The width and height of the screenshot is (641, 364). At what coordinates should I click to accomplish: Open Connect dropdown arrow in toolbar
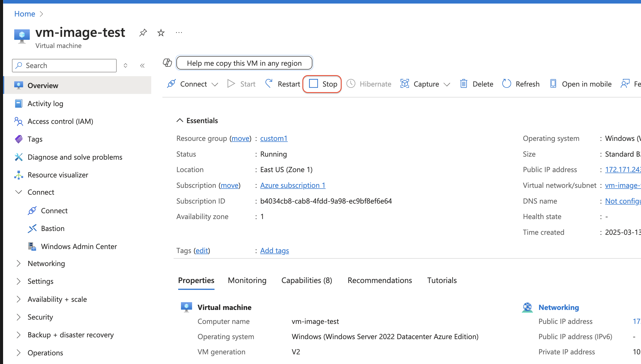[x=215, y=84]
